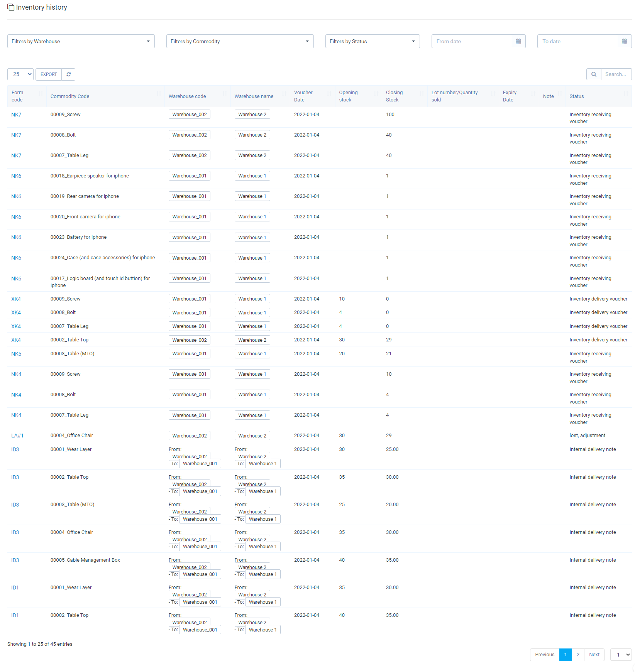Sort by Expiry Date column arrows
The width and height of the screenshot is (635, 672).
coord(533,93)
